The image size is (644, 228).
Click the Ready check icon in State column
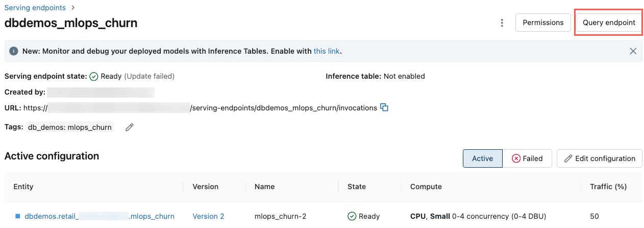352,216
